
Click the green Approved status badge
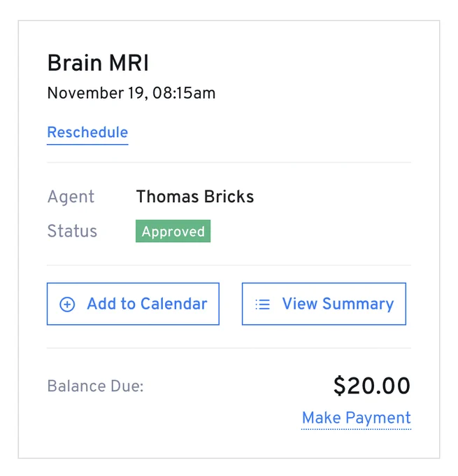(173, 231)
